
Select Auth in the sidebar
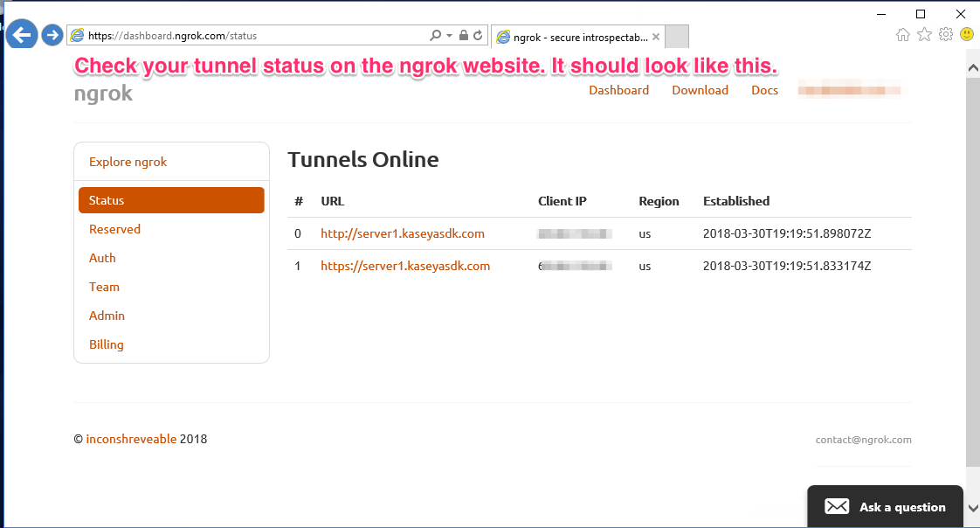(102, 258)
